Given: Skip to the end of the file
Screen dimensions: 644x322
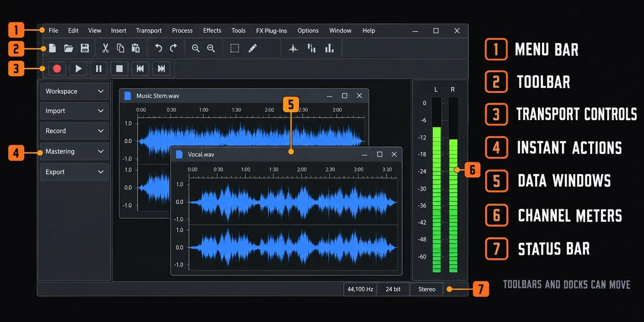Looking at the screenshot, I should 161,69.
